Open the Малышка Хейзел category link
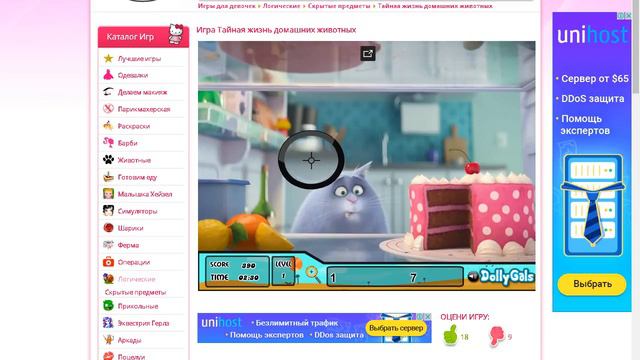 tap(145, 194)
